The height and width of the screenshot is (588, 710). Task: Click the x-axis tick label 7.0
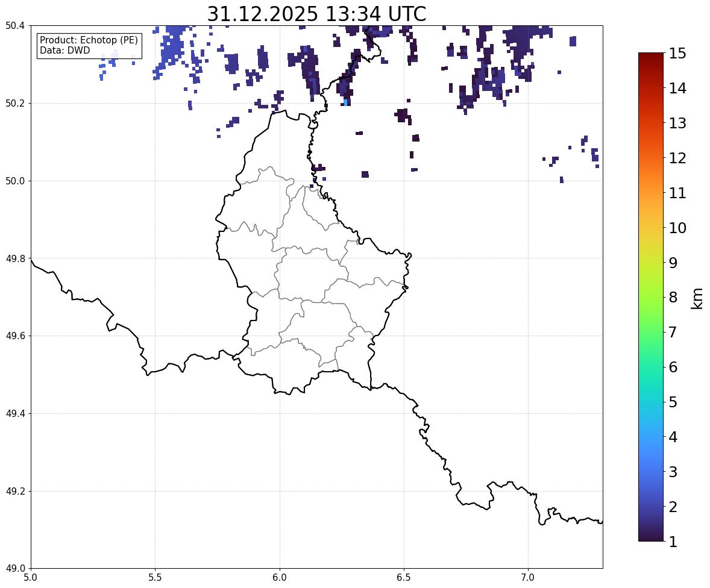click(528, 578)
